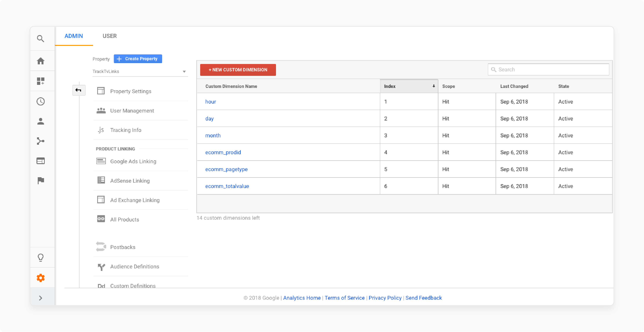
Task: Open the month custom dimension
Action: tap(213, 136)
